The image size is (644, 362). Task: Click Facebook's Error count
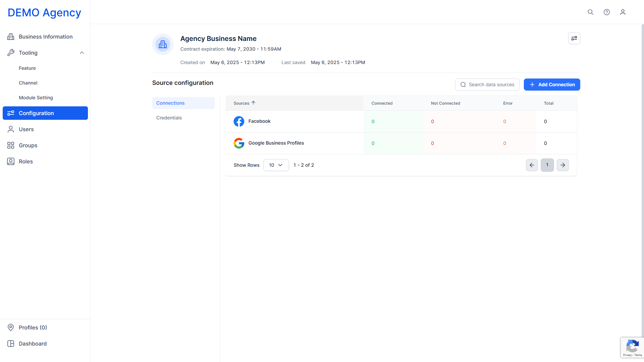[505, 121]
